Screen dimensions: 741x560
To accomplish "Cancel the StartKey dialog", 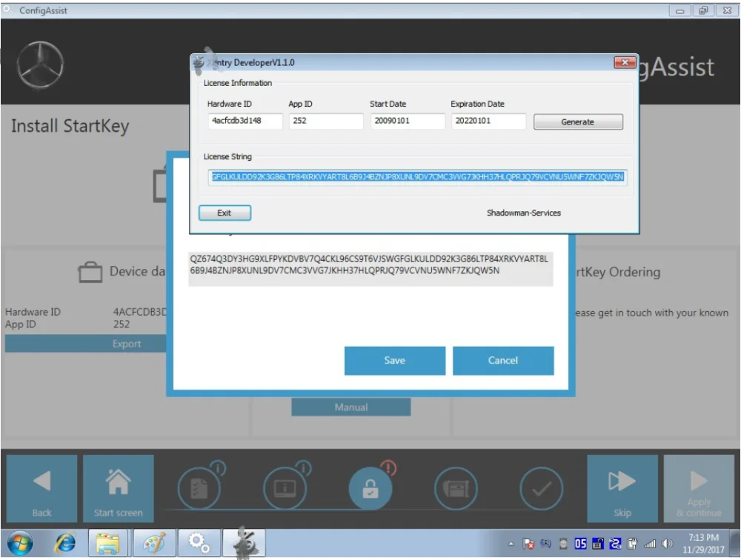I will [503, 361].
